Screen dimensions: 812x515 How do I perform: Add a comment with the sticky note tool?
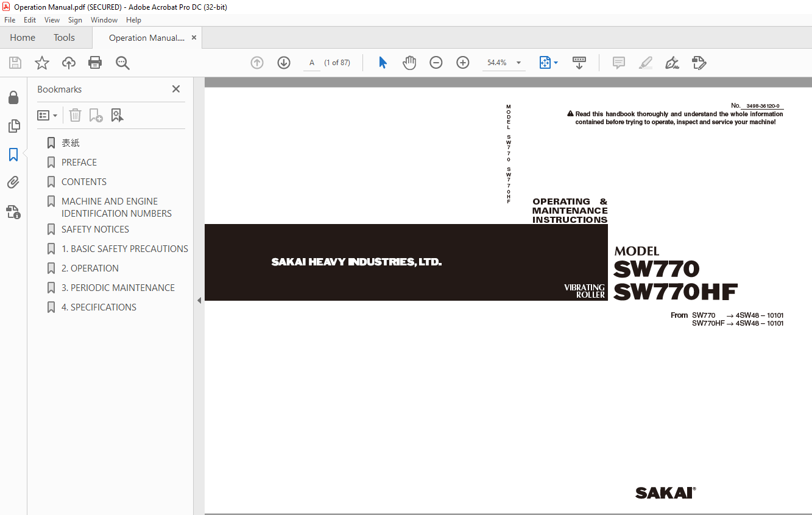click(619, 63)
